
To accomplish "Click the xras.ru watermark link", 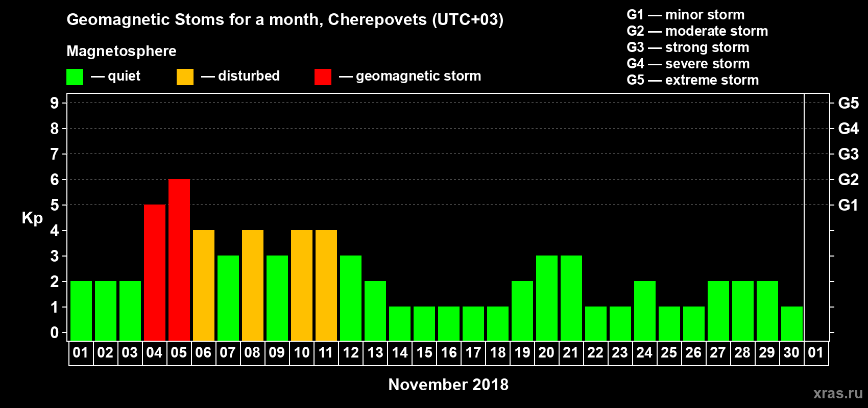I will click(x=838, y=393).
